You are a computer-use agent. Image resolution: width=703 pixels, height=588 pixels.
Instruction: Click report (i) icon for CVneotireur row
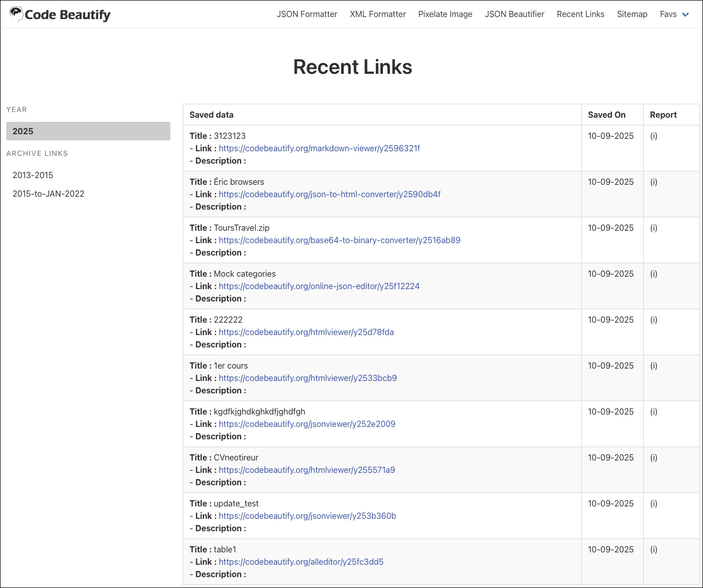(x=653, y=458)
